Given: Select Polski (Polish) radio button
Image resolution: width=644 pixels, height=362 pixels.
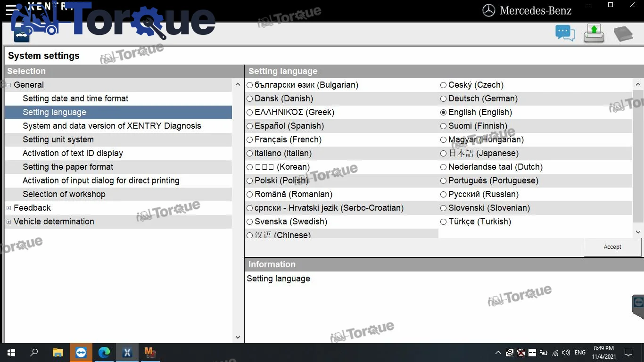Looking at the screenshot, I should 250,181.
